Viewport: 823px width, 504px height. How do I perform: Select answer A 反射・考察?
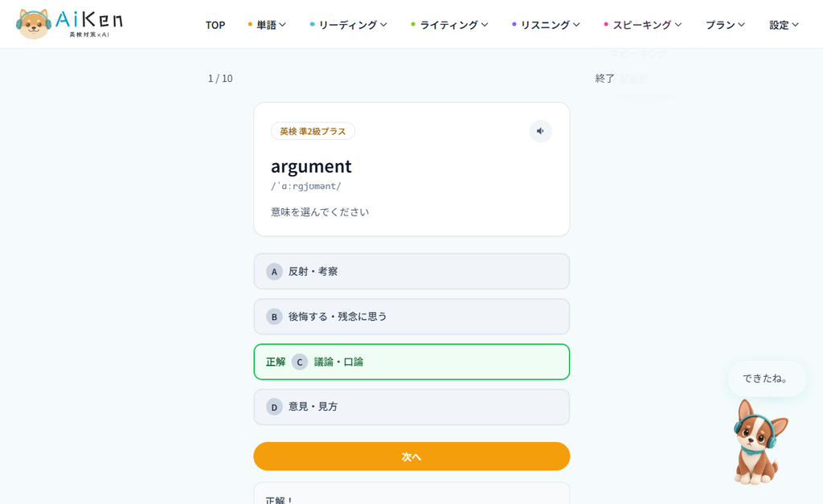pos(411,272)
